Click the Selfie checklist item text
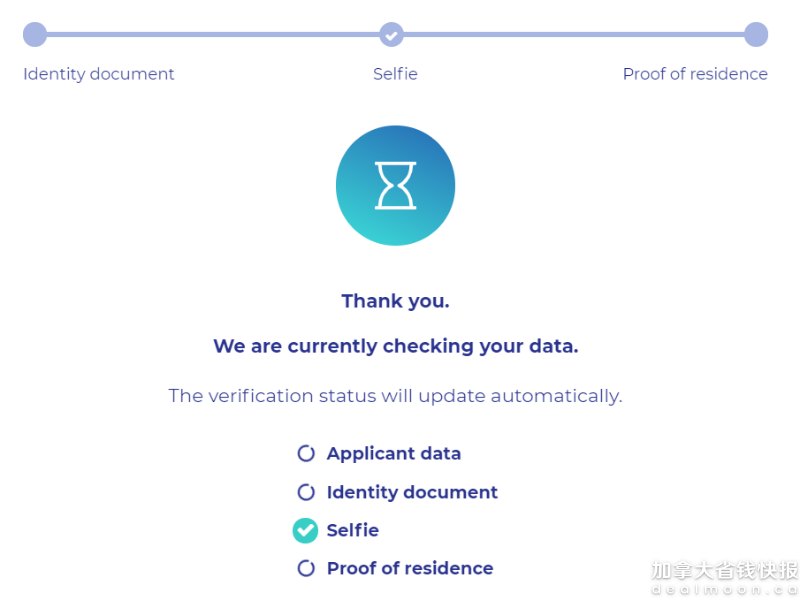The width and height of the screenshot is (800, 608). (x=353, y=530)
